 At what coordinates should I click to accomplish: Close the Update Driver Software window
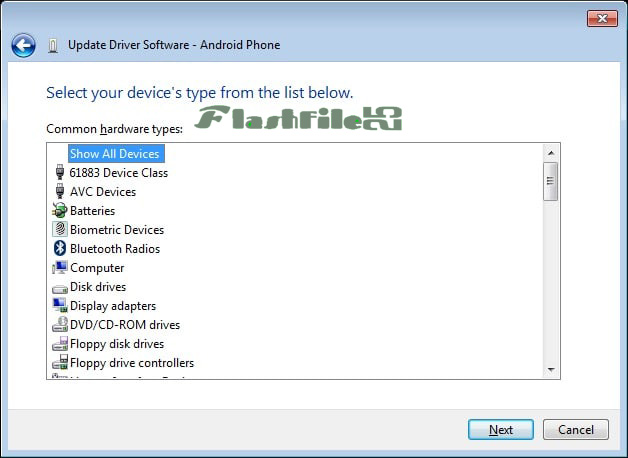click(602, 18)
